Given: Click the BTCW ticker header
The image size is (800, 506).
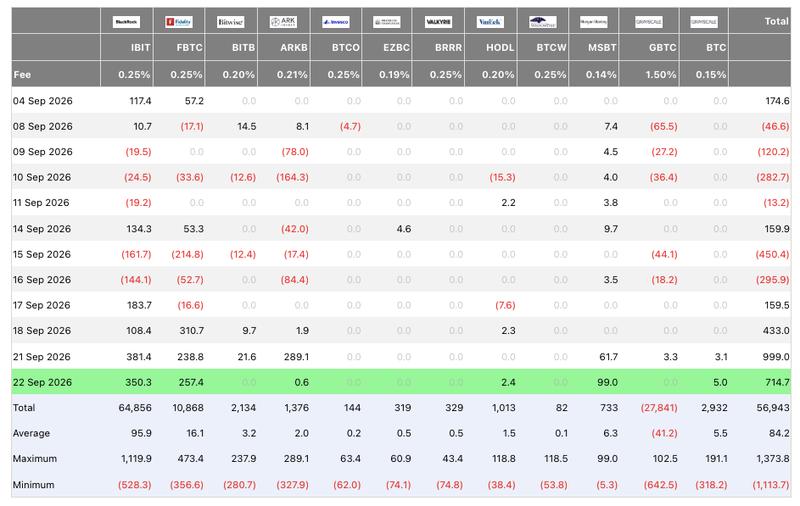Looking at the screenshot, I should click(x=551, y=47).
